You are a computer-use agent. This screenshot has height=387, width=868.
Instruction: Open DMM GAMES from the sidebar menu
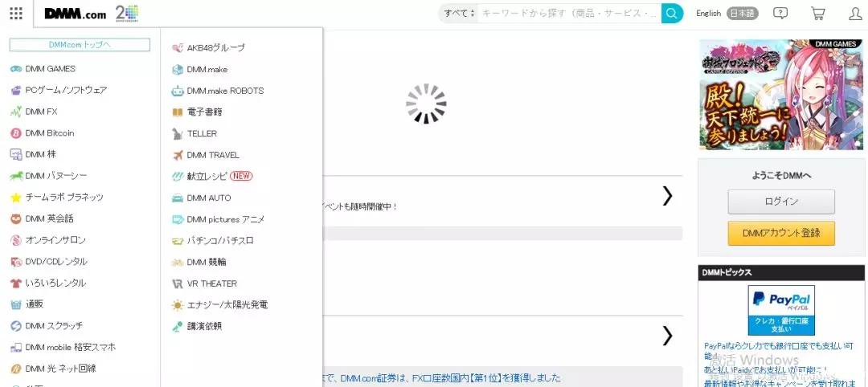[x=50, y=69]
